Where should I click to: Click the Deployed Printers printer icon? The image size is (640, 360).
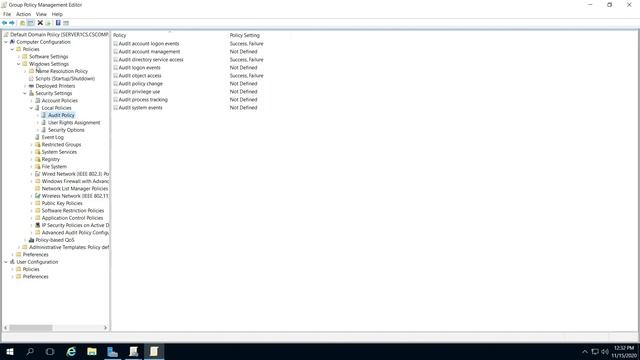coord(31,86)
